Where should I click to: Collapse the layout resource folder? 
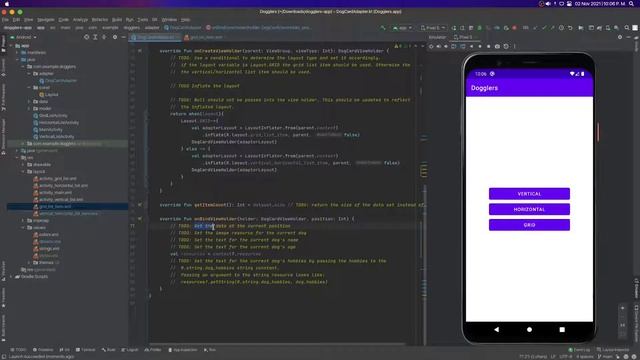(x=23, y=171)
